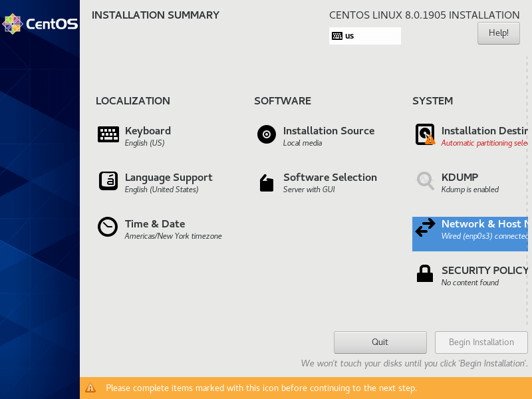
Task: Click the Software Selection package icon
Action: pos(267,183)
